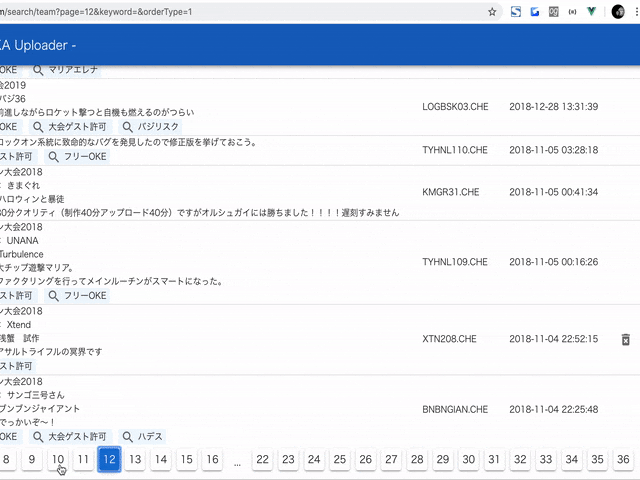
Task: Select current page 12 button
Action: click(109, 460)
